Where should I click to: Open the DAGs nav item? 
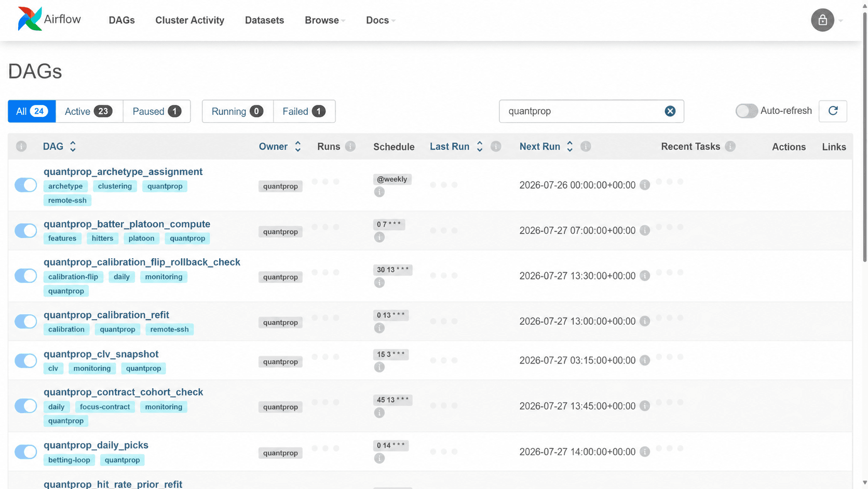121,20
